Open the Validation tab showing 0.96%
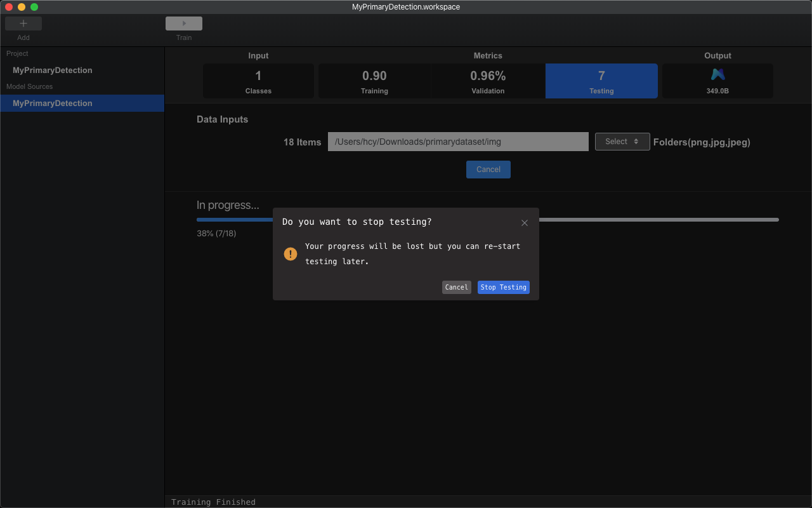The width and height of the screenshot is (812, 508). tap(488, 81)
